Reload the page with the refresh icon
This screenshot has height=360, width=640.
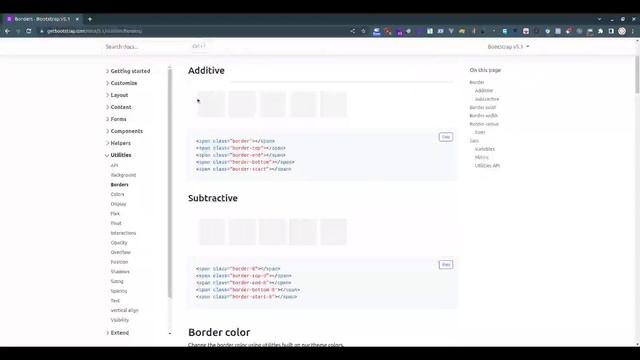(29, 31)
